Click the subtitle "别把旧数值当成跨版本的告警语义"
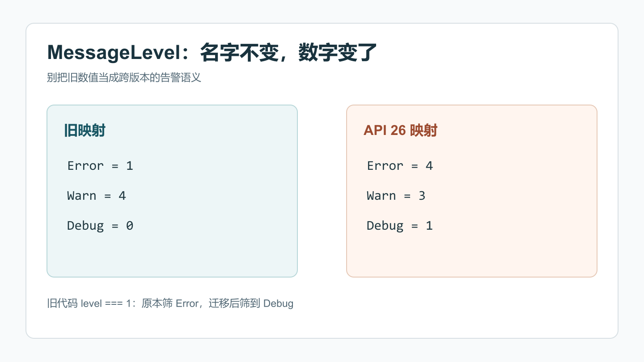Screen dimensions: 644x362 click(x=124, y=78)
